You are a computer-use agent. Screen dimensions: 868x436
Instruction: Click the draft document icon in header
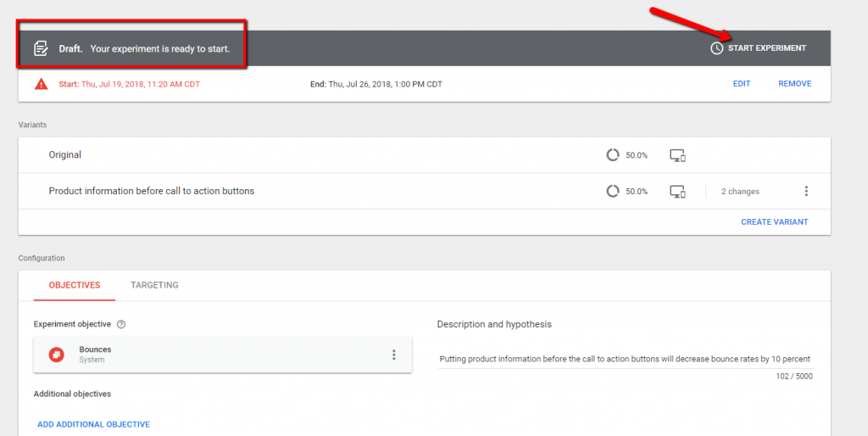pyautogui.click(x=41, y=48)
